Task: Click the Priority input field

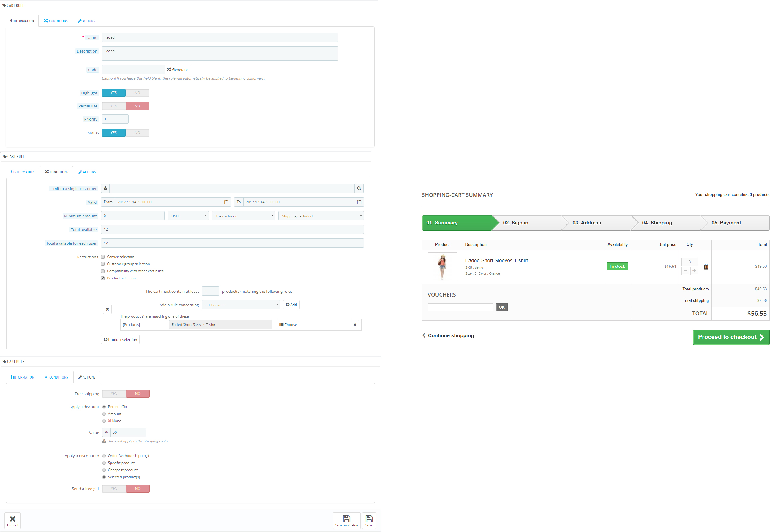Action: click(x=115, y=119)
